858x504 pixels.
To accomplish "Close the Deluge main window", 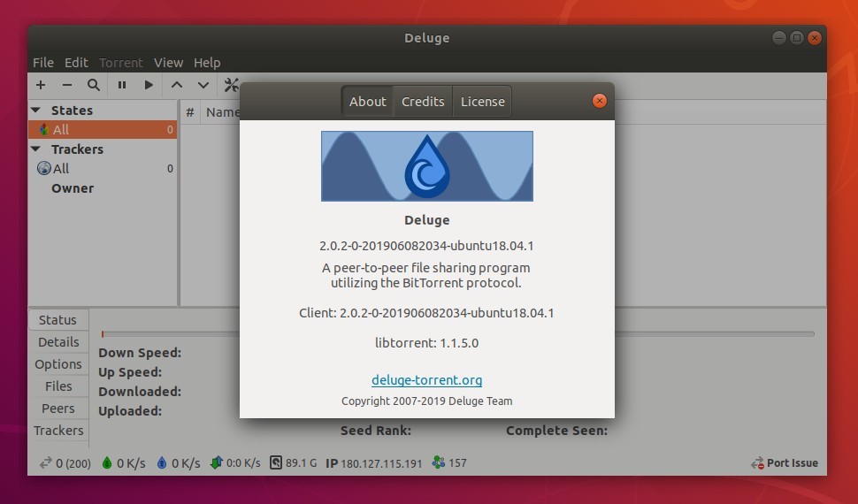I will tap(815, 38).
